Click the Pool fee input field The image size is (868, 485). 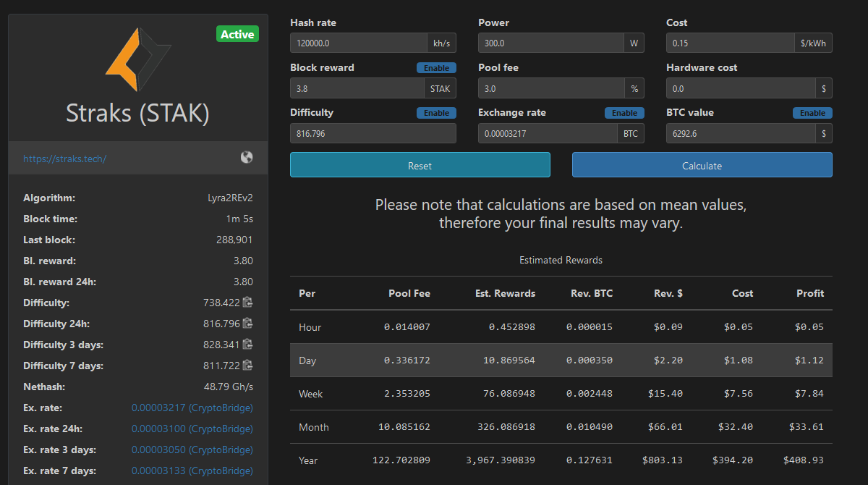[550, 88]
